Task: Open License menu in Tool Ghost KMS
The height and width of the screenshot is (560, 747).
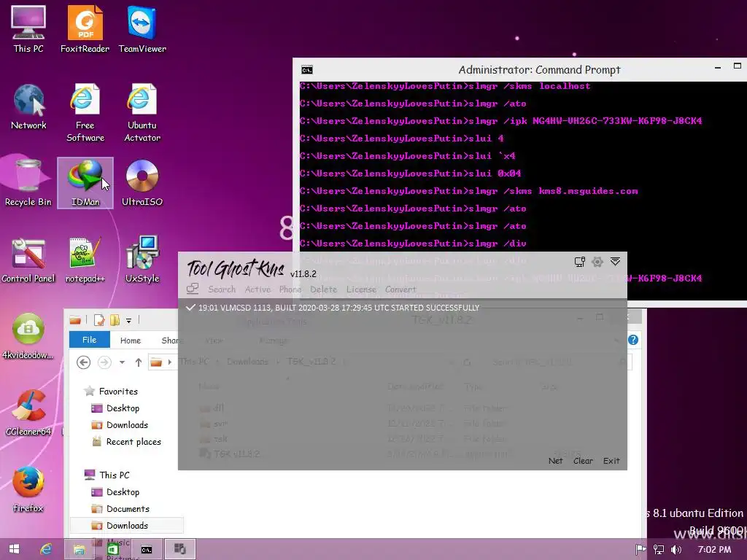Action: point(361,289)
